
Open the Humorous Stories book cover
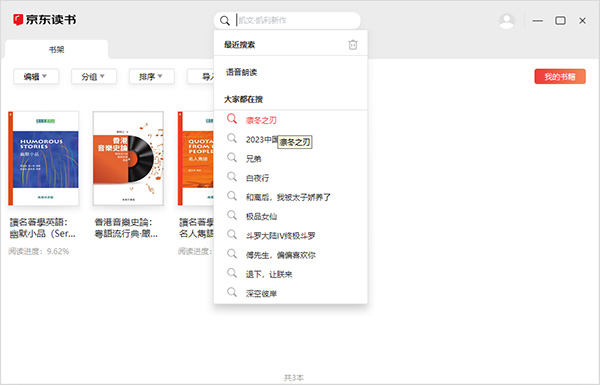click(44, 158)
